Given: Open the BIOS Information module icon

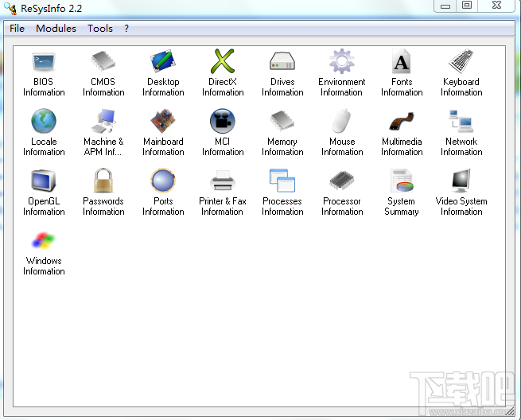Looking at the screenshot, I should [44, 62].
